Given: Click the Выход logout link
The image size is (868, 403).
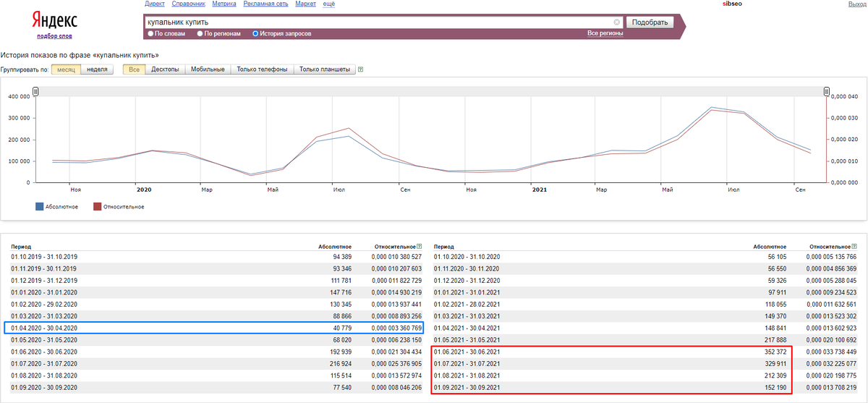Looking at the screenshot, I should pyautogui.click(x=856, y=4).
